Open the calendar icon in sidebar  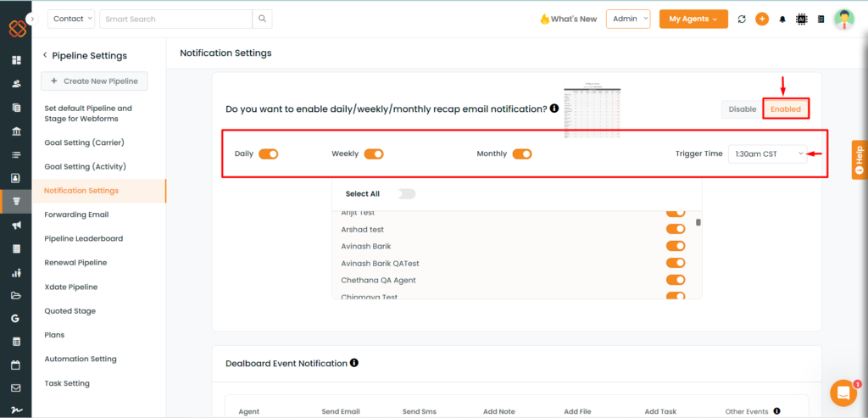(16, 365)
